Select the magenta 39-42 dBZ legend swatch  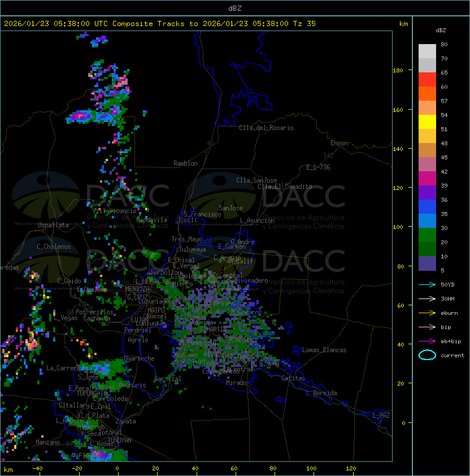click(x=427, y=179)
